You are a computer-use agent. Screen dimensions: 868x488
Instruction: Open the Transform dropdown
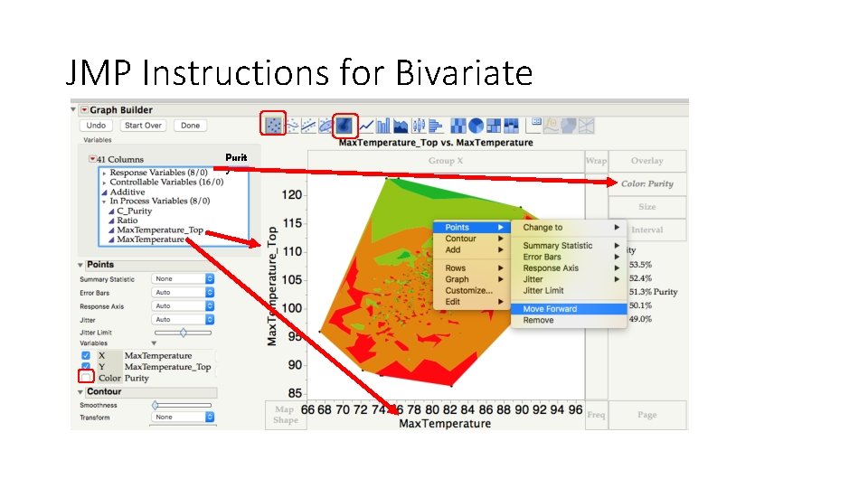[x=183, y=418]
